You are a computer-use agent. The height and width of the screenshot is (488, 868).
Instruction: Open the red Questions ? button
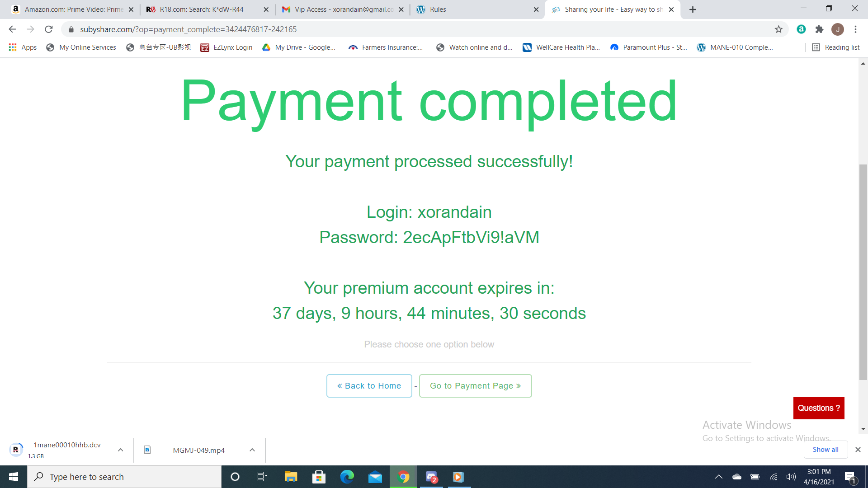819,408
